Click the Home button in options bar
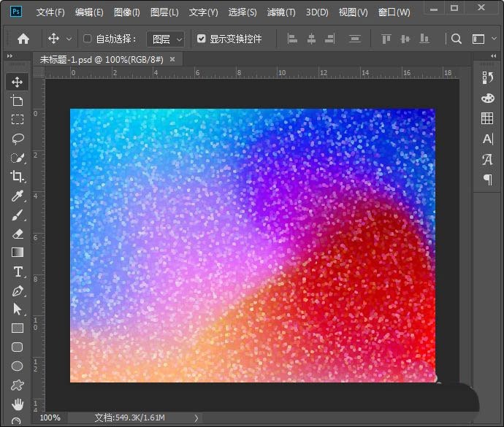This screenshot has height=427, width=504. pos(23,39)
